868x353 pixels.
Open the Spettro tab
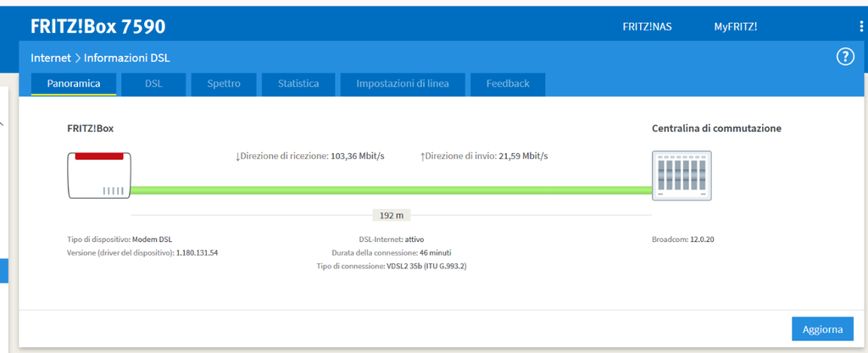224,84
